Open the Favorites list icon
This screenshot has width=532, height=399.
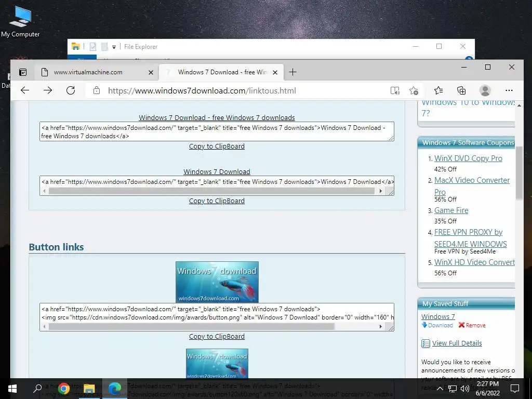[x=438, y=90]
